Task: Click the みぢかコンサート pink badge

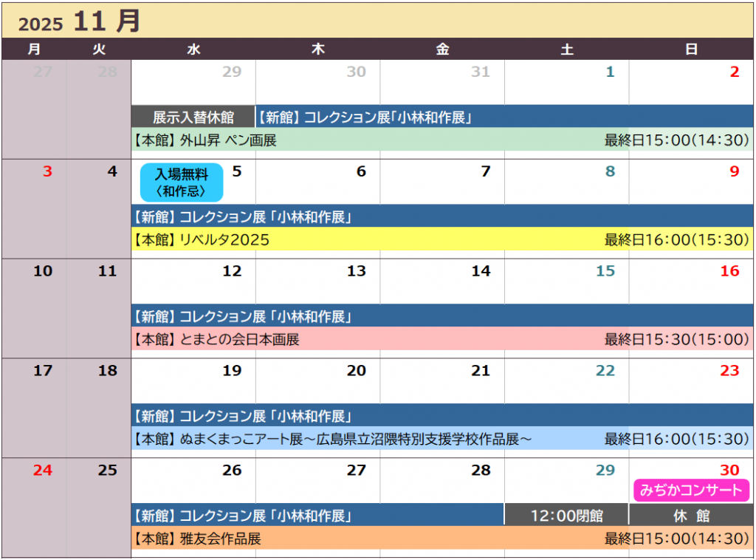Action: pos(691,491)
